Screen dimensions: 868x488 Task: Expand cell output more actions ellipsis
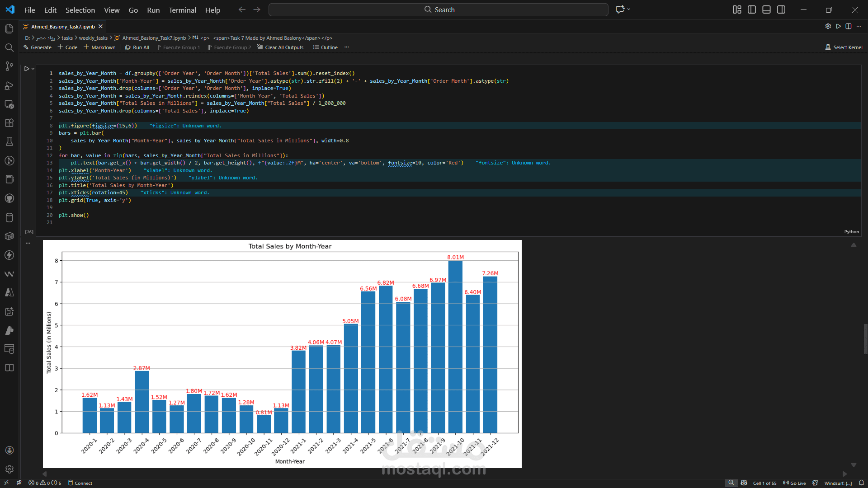click(x=28, y=243)
